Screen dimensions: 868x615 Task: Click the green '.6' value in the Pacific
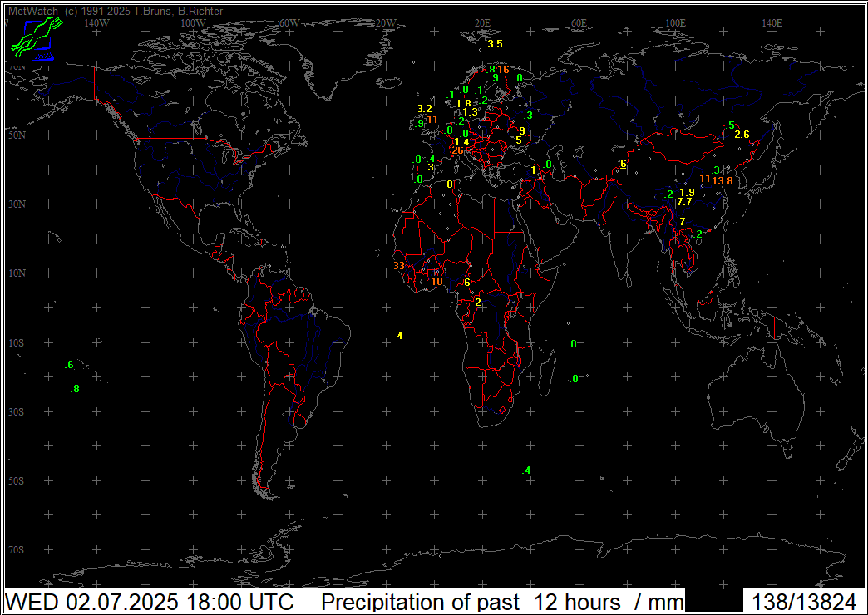tap(69, 365)
